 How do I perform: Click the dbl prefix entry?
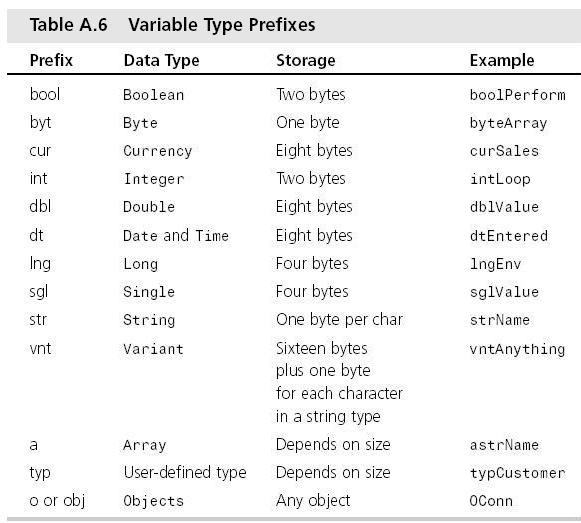tap(40, 206)
